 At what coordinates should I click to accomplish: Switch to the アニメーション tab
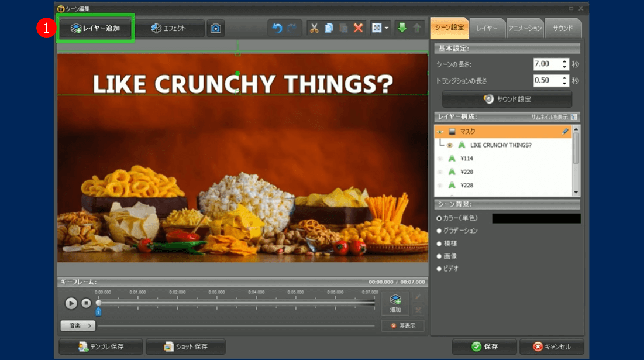tap(524, 28)
